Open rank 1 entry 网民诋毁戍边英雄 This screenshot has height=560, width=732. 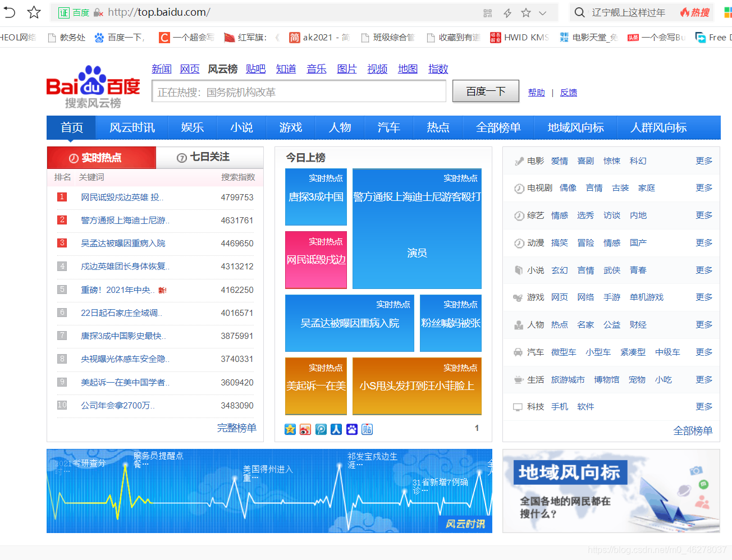pos(122,197)
